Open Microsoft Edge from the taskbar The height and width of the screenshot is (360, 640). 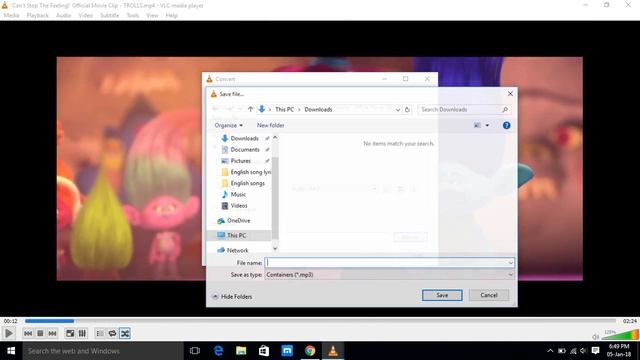pyautogui.click(x=218, y=351)
